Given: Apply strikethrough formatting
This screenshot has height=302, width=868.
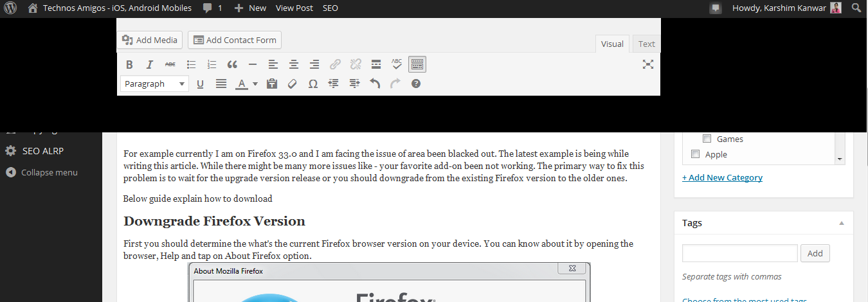Looking at the screenshot, I should pyautogui.click(x=170, y=64).
